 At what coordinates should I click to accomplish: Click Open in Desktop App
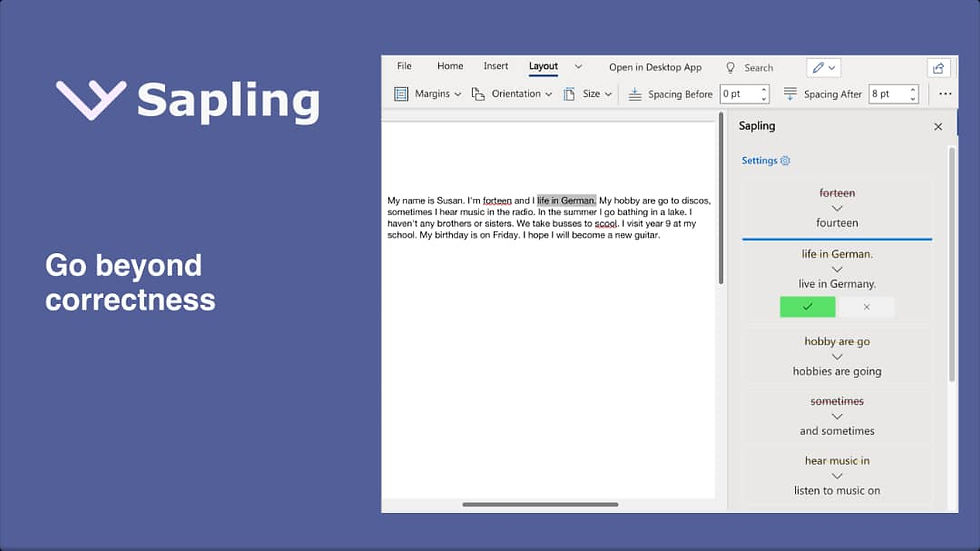click(655, 67)
